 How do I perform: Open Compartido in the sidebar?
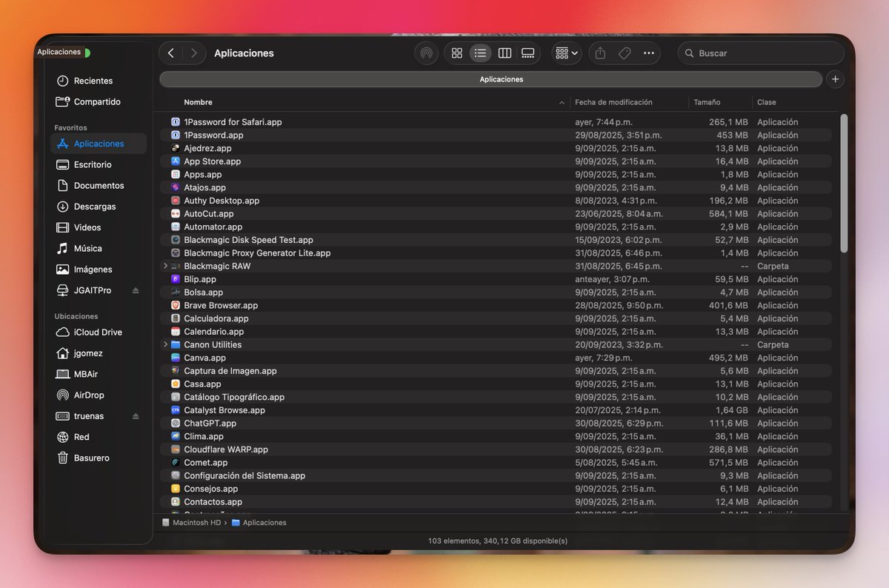click(x=97, y=101)
